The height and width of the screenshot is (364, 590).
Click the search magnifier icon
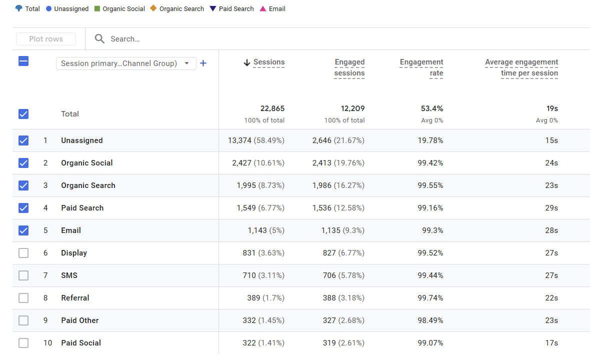99,39
